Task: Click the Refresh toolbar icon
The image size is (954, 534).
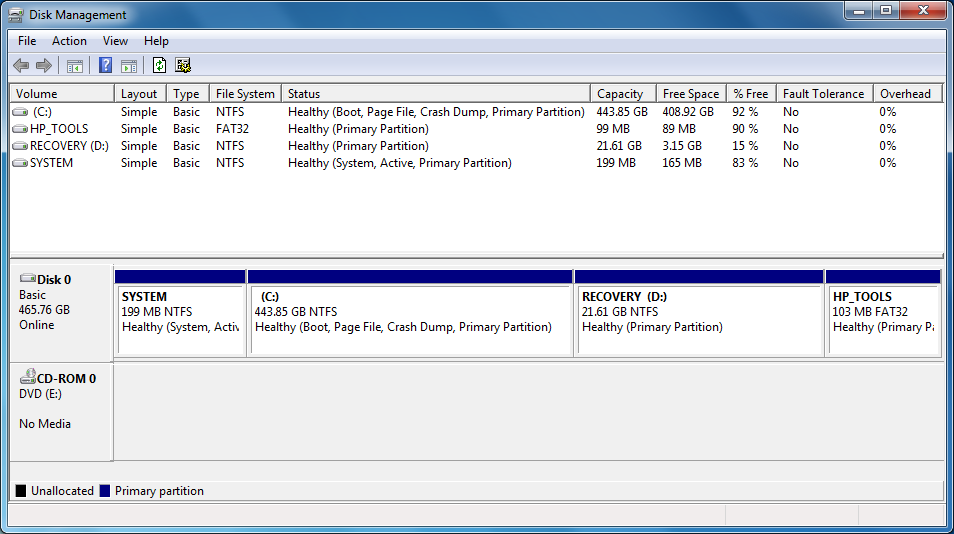Action: [159, 65]
